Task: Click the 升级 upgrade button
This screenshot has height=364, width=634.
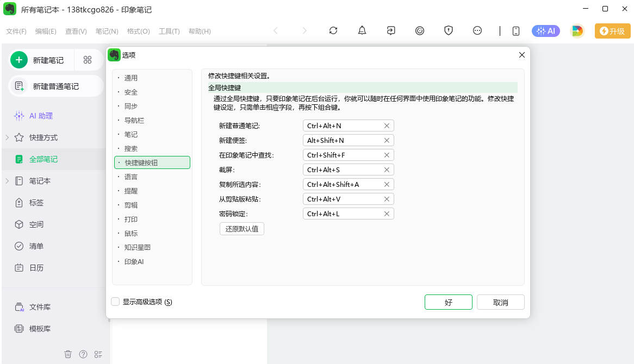Action: pos(613,31)
